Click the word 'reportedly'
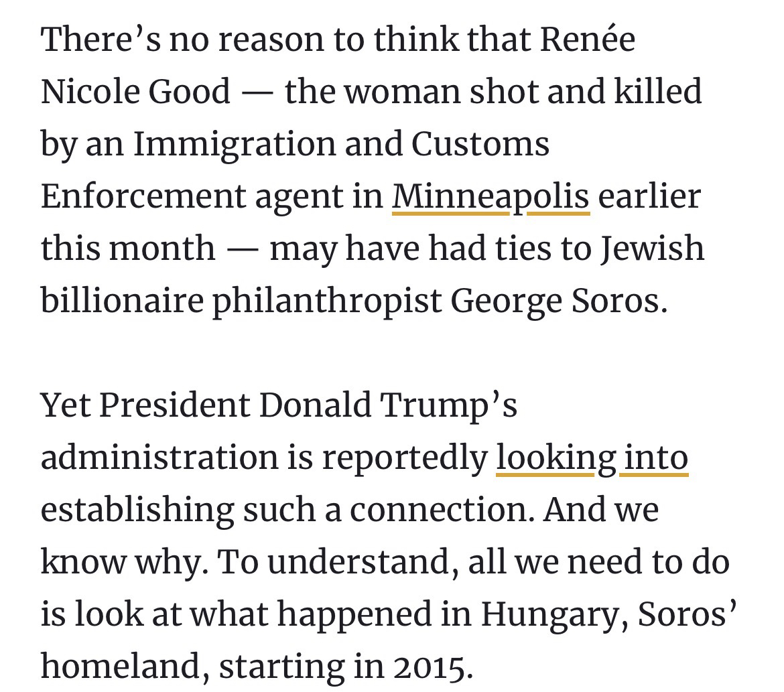The image size is (784, 692). [404, 457]
